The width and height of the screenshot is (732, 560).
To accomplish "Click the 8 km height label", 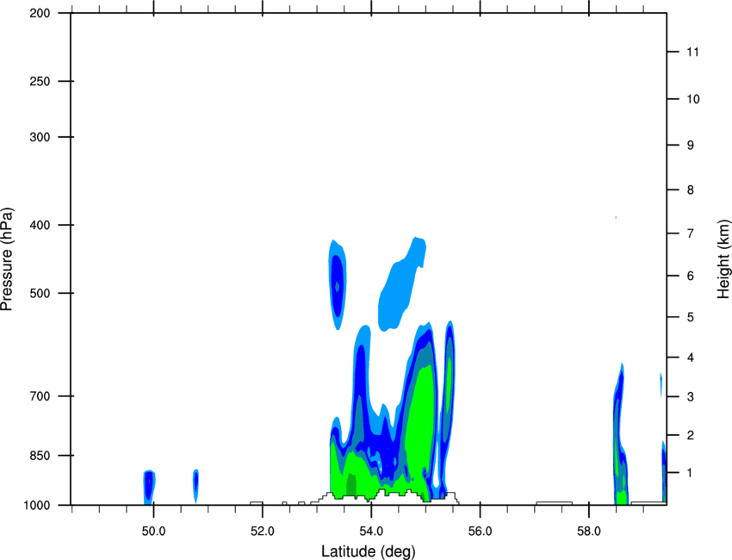I will coord(691,190).
